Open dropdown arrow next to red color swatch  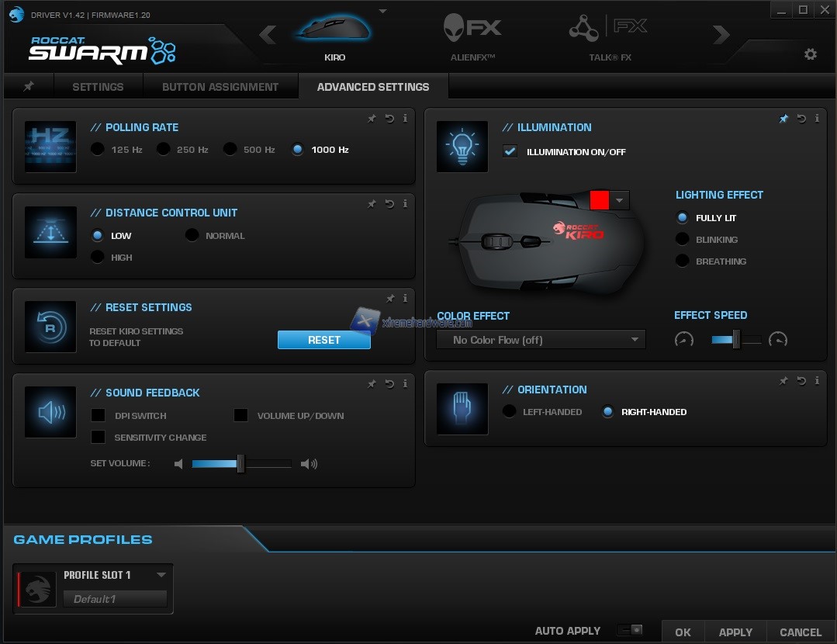620,200
